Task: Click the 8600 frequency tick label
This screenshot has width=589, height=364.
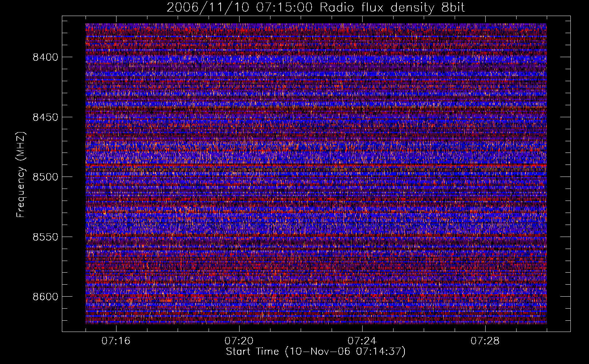Action: pos(45,297)
